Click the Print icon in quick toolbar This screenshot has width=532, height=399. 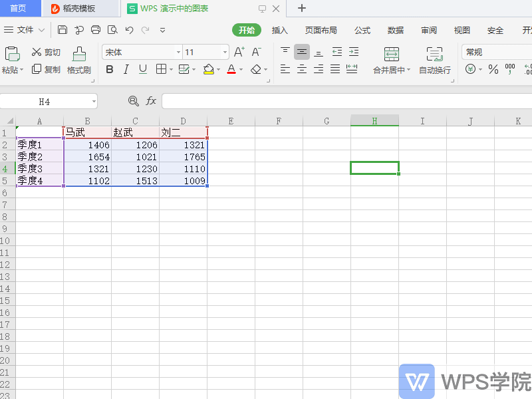point(96,30)
